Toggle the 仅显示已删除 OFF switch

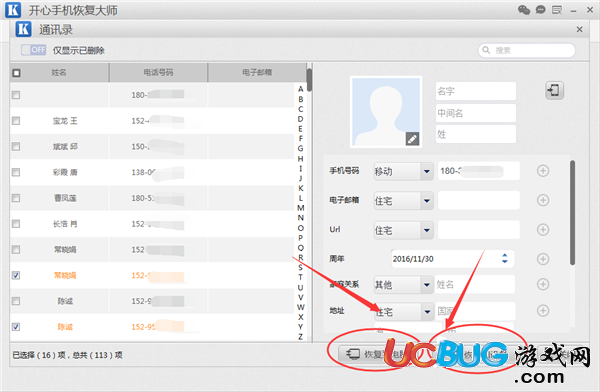coord(34,50)
